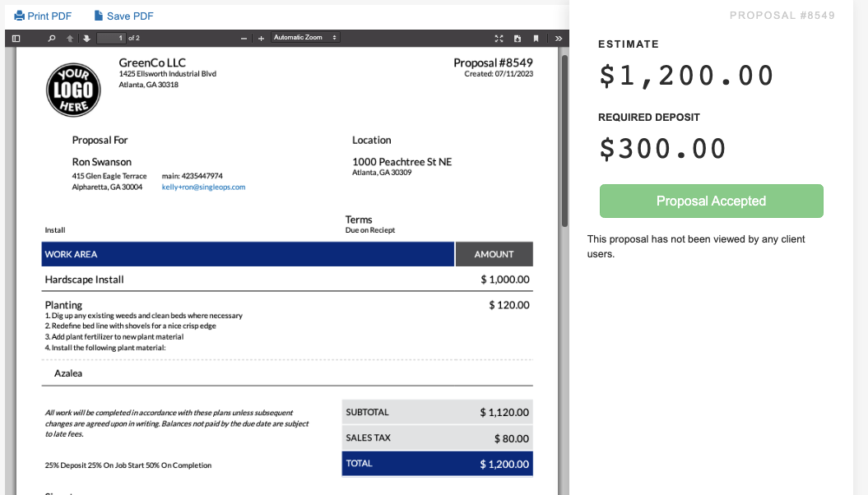The image size is (868, 495).
Task: Click the PDF vertical scrollbar
Action: coord(564,140)
